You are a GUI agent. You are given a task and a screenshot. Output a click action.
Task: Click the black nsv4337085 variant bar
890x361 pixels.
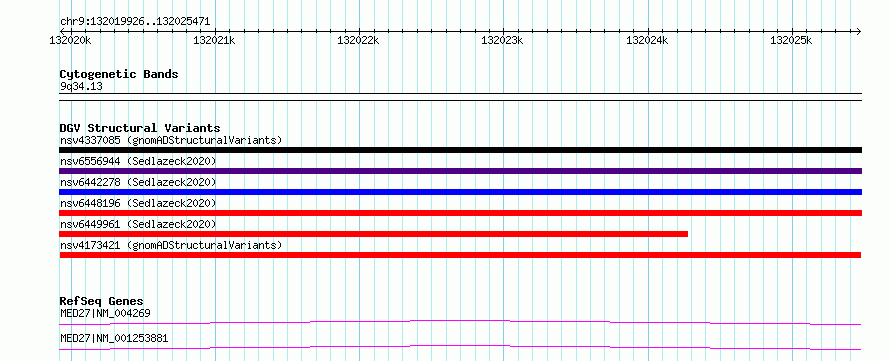[460, 150]
